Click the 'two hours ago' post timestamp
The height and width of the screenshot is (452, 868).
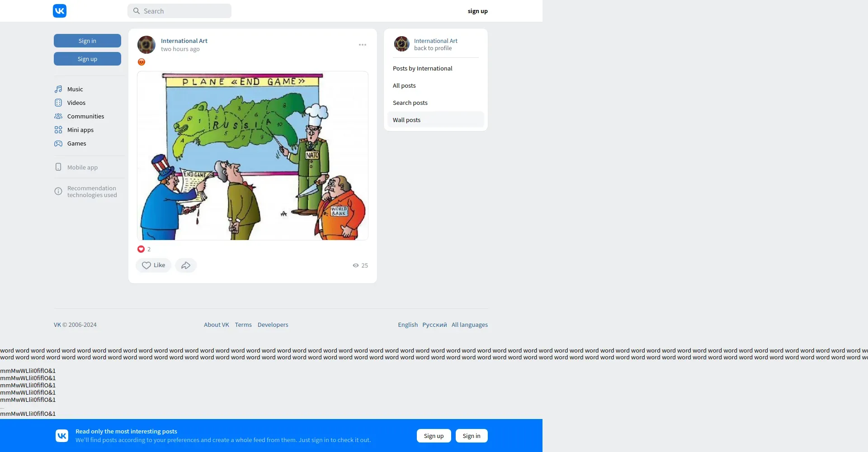[x=180, y=49]
